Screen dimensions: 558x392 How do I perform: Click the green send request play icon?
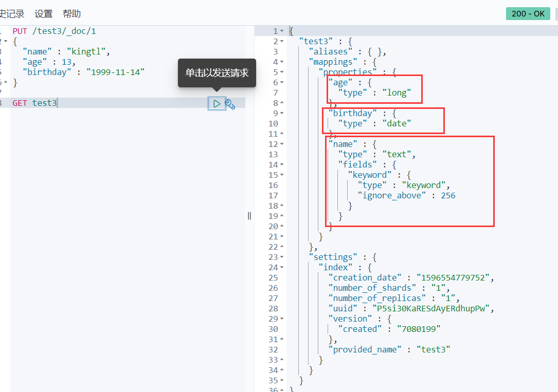tap(217, 104)
